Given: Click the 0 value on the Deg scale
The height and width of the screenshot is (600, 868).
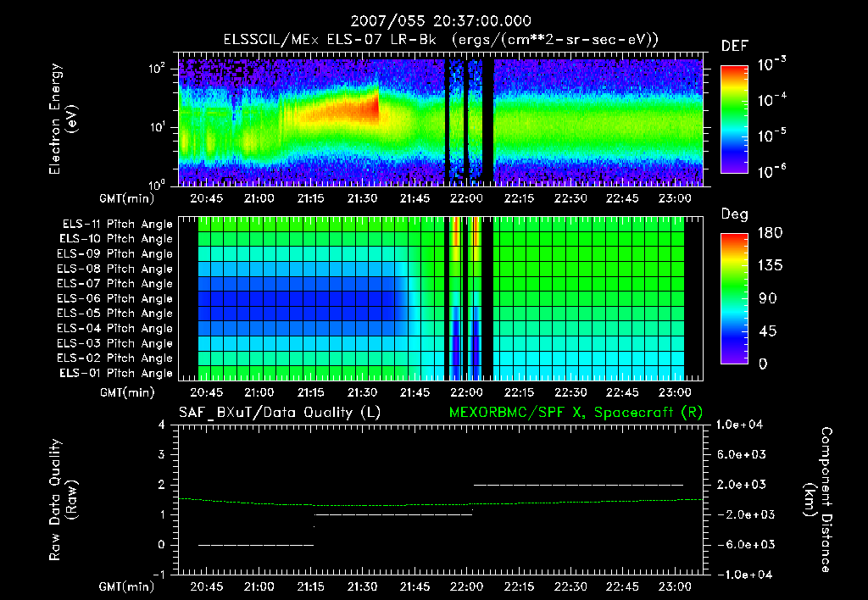Looking at the screenshot, I should pos(764,364).
